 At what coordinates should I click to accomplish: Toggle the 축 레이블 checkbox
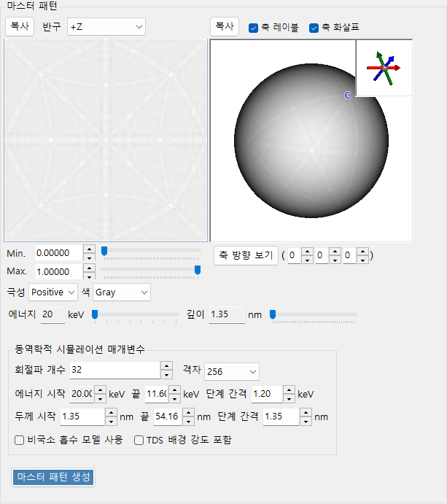tap(253, 28)
